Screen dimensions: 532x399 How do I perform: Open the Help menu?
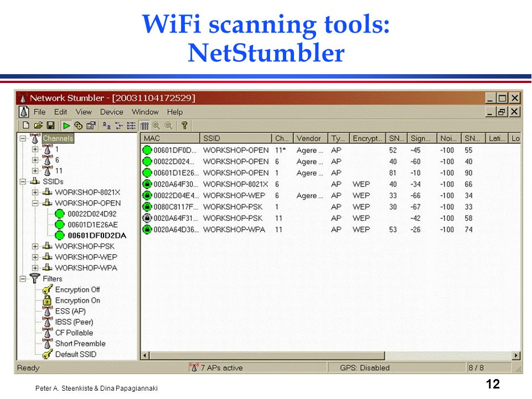(x=175, y=112)
